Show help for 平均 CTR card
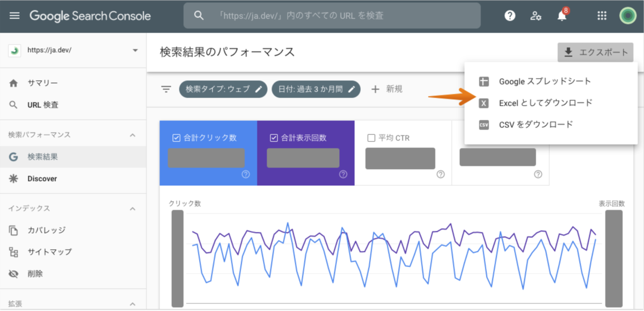The height and width of the screenshot is (311, 644). (x=441, y=174)
